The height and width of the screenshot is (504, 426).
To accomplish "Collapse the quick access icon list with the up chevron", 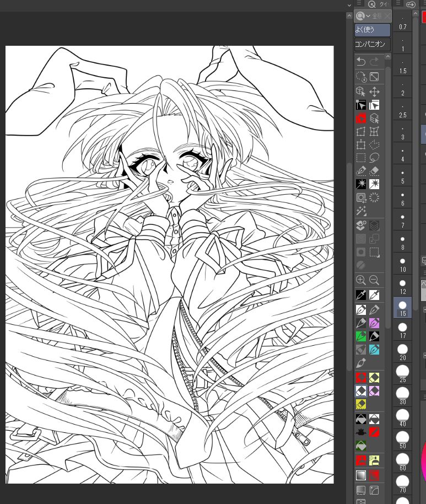I will point(388,57).
